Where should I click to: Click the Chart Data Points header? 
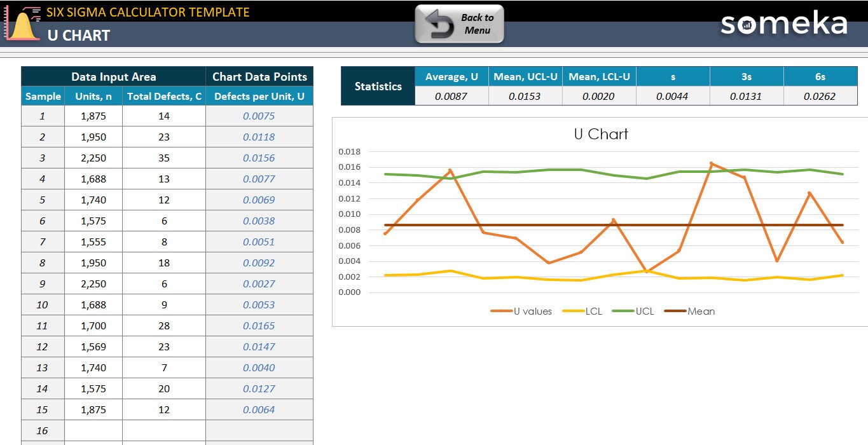259,77
